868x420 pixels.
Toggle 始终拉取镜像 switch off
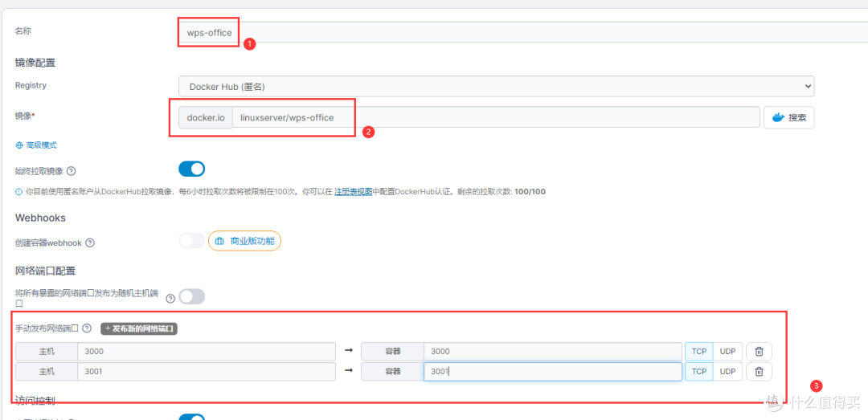click(x=191, y=169)
